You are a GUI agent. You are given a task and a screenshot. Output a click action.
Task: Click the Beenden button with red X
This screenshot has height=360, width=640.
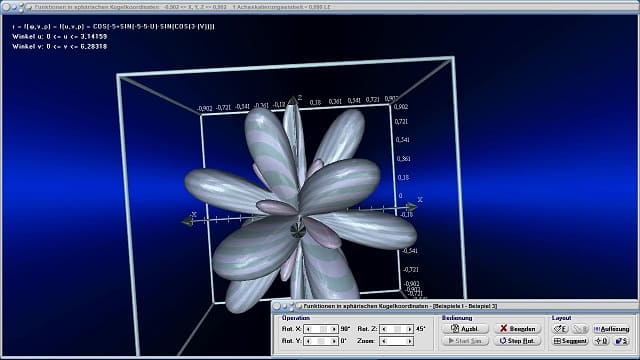518,329
